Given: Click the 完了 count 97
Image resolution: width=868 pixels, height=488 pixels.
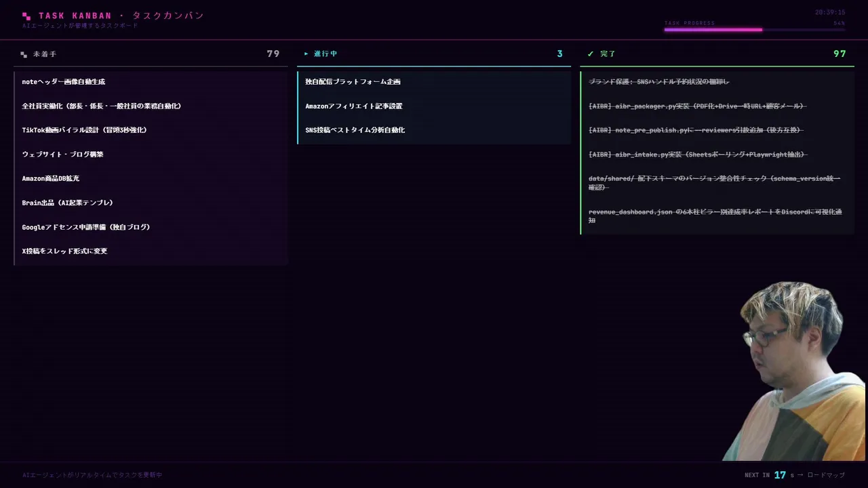Looking at the screenshot, I should point(840,54).
